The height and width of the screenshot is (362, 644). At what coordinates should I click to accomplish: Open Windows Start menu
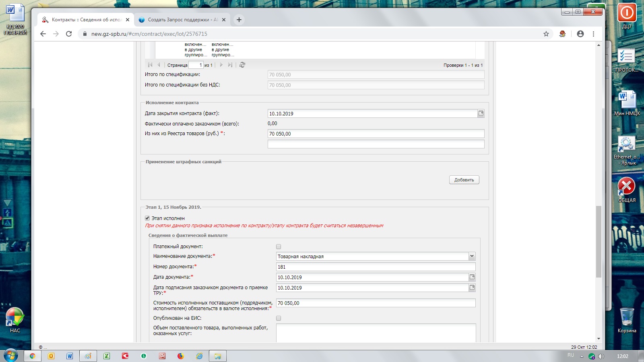click(11, 356)
